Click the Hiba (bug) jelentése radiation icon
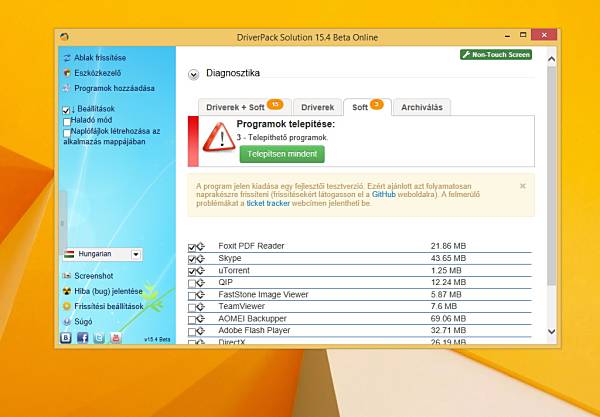 67,291
